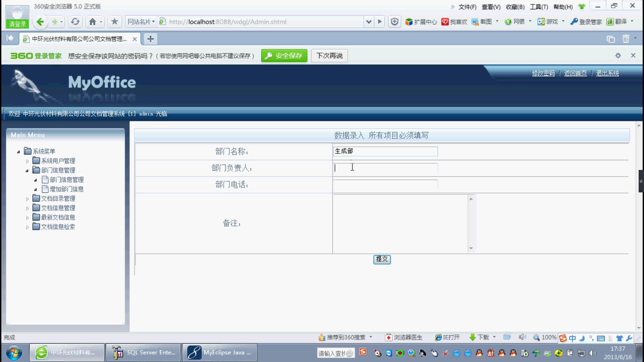Click the 部门名称 input field
This screenshot has height=362, width=644.
click(x=385, y=152)
